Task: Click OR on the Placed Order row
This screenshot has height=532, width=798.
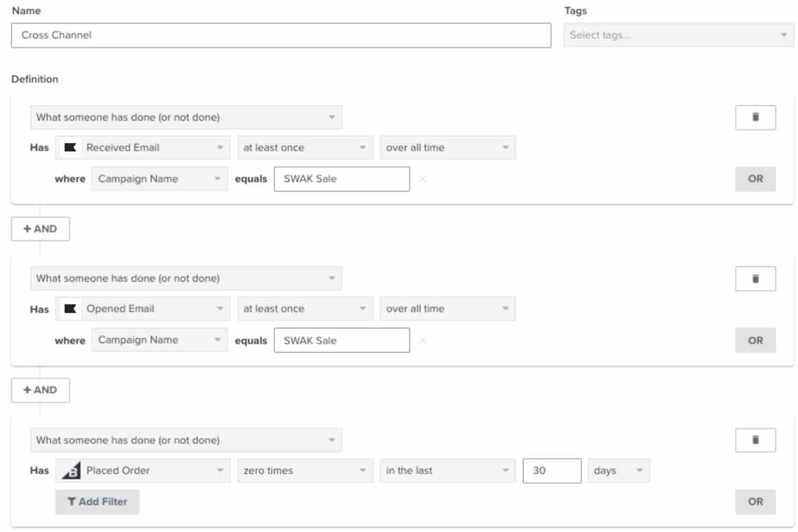Action: coord(755,502)
